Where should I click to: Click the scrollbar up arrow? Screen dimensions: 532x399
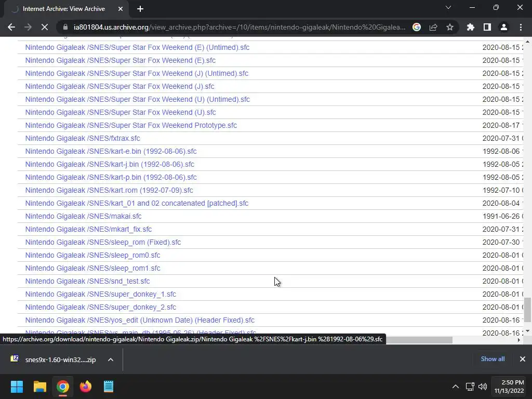(x=527, y=42)
